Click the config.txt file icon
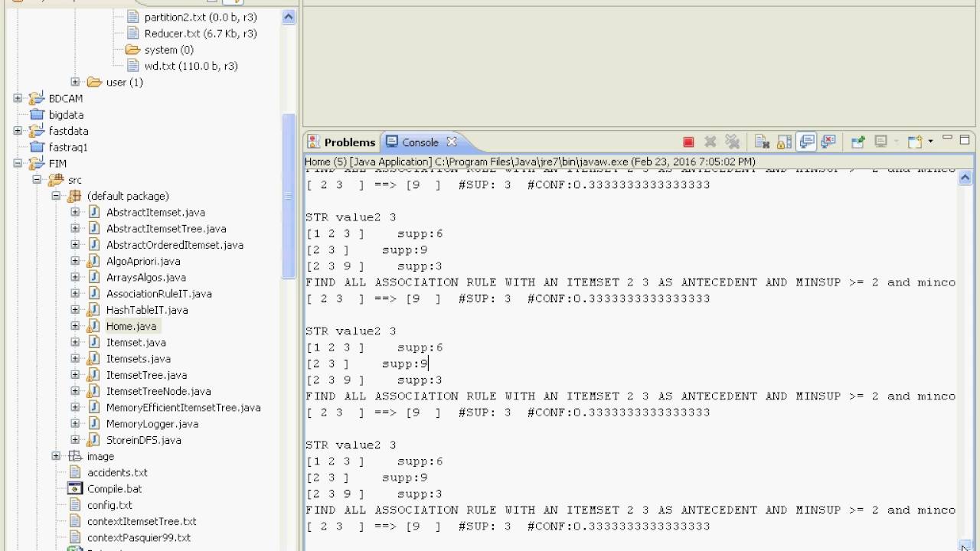The height and width of the screenshot is (551, 980). 74,505
